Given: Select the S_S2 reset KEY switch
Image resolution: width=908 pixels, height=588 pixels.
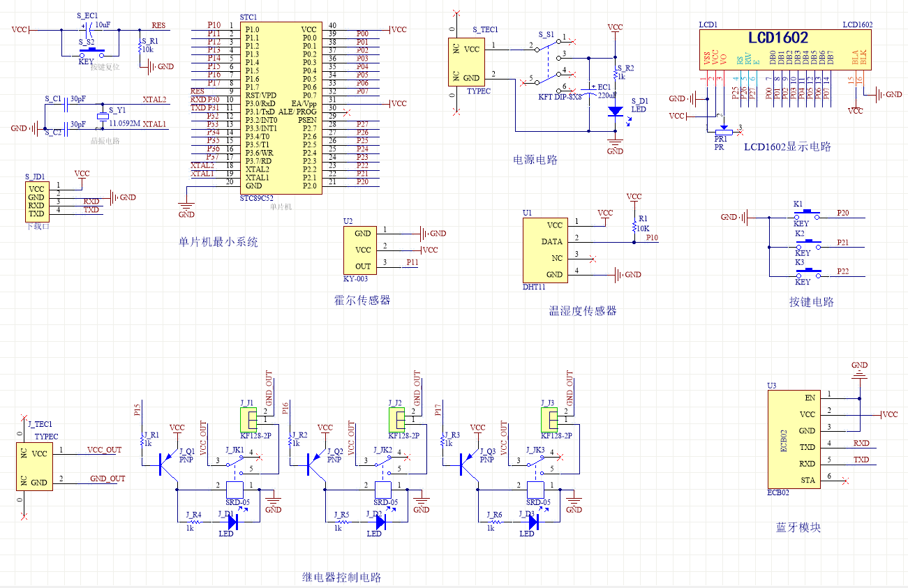Looking at the screenshot, I should [x=92, y=52].
